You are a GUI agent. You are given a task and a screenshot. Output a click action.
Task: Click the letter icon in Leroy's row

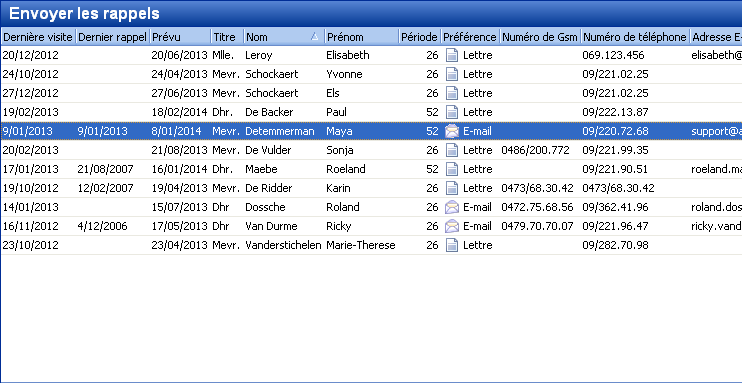[452, 55]
